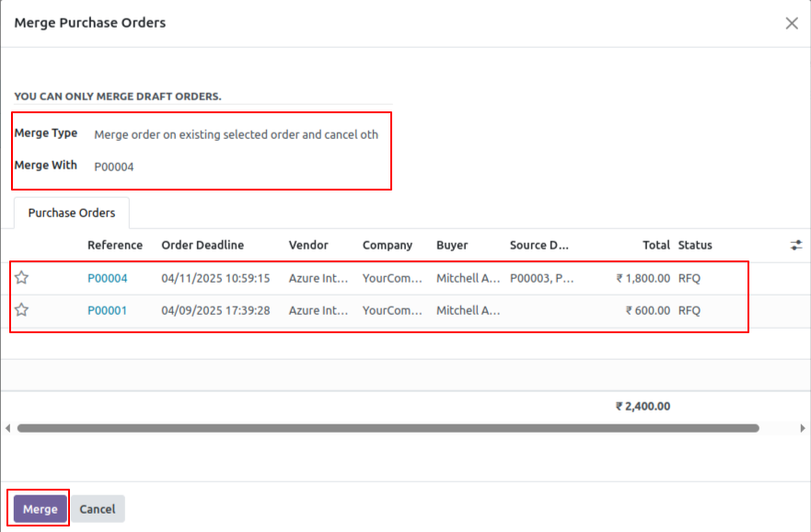
Task: Open the Merge With record selector
Action: [115, 167]
